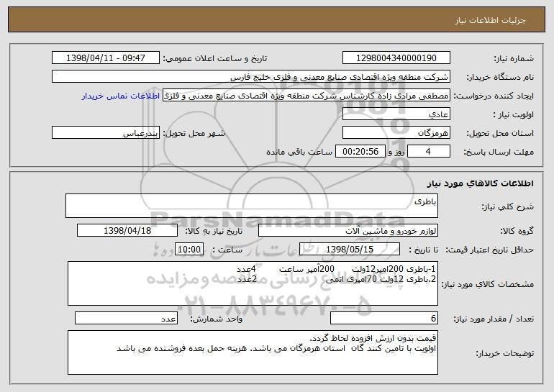The height and width of the screenshot is (392, 554).
Task: Select the label استان محل تحویل
Action: pyautogui.click(x=500, y=133)
